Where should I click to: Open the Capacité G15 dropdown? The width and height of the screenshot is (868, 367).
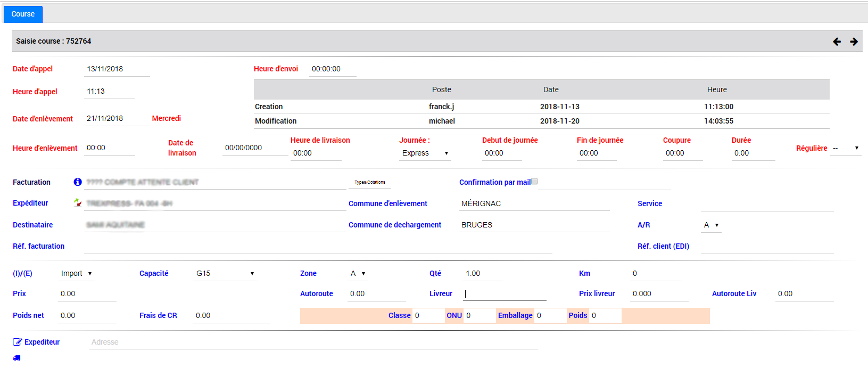coord(225,273)
